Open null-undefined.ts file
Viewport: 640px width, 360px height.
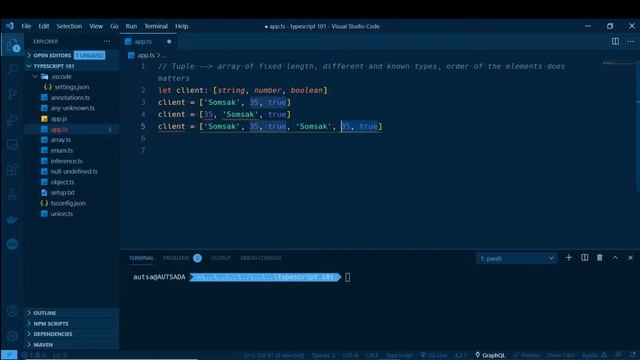(x=72, y=171)
